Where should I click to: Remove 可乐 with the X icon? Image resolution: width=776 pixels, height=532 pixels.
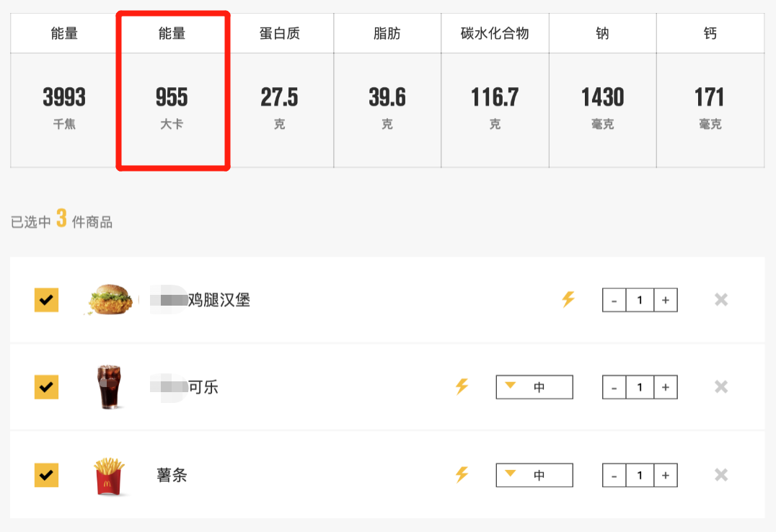pos(721,386)
